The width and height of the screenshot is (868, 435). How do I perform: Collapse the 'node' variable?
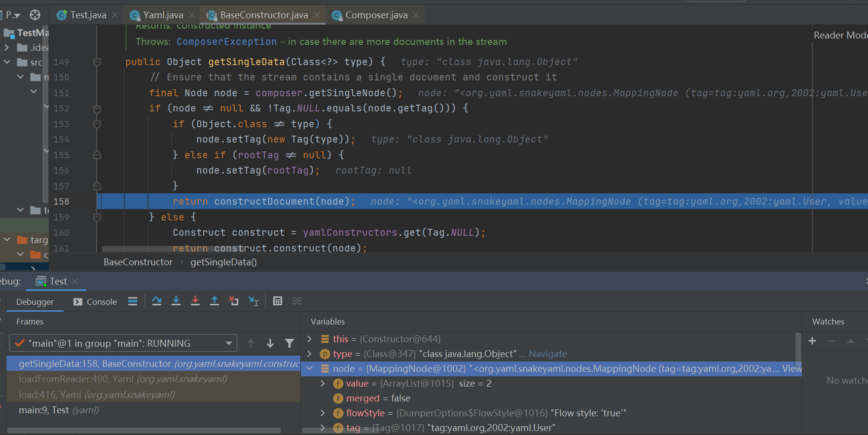click(x=309, y=368)
